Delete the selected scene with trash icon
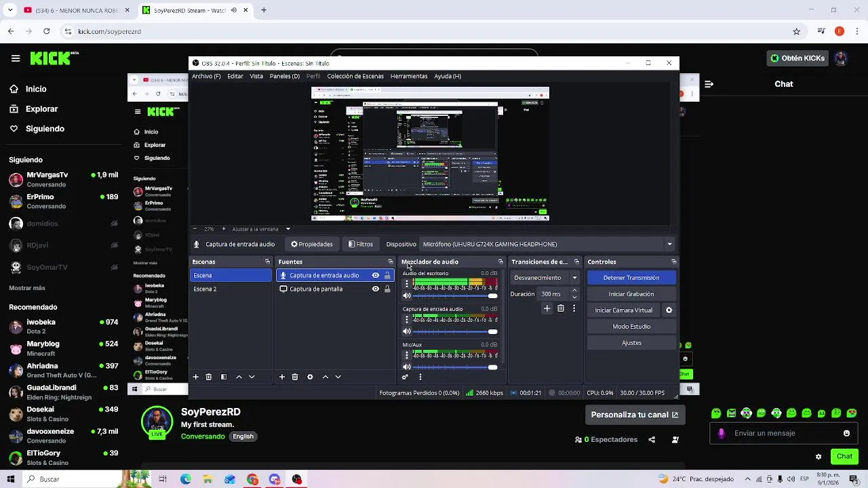The image size is (868, 488). (x=209, y=377)
